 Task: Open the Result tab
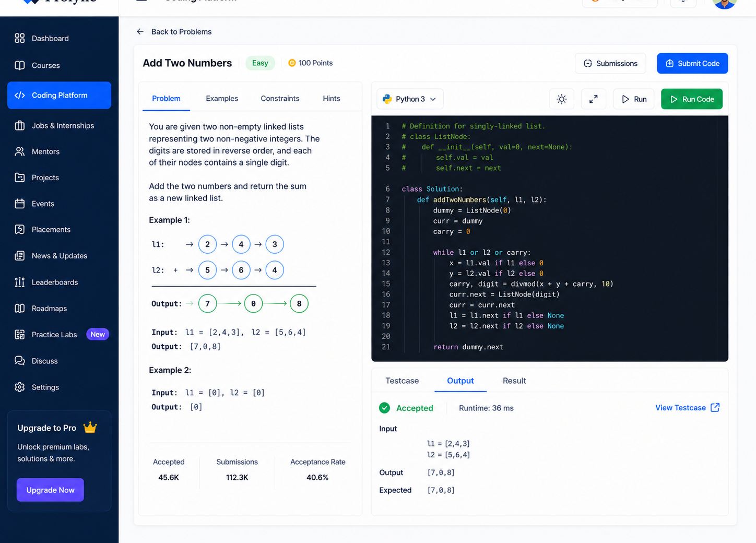[514, 381]
